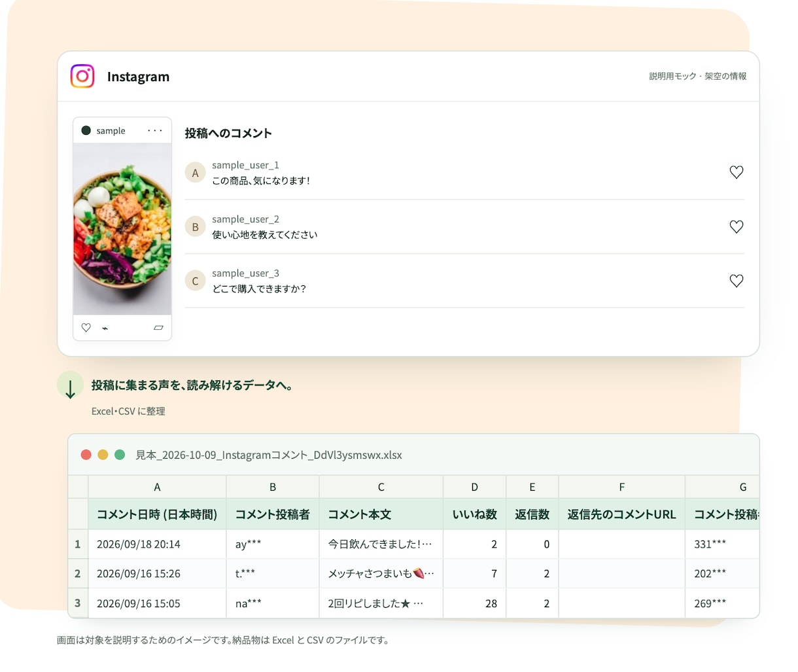Click the C avatar of sample_user_3
The image size is (798, 672).
[195, 281]
